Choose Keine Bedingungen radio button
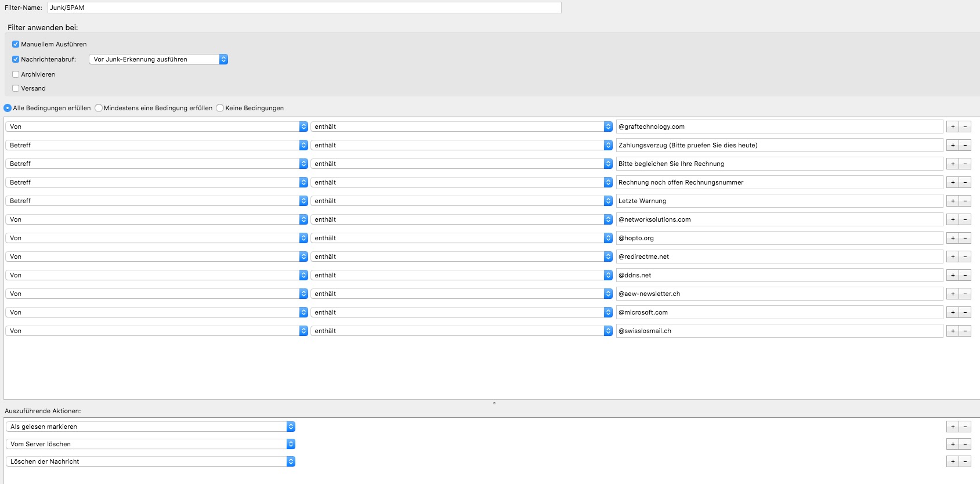Image resolution: width=980 pixels, height=484 pixels. [x=220, y=108]
